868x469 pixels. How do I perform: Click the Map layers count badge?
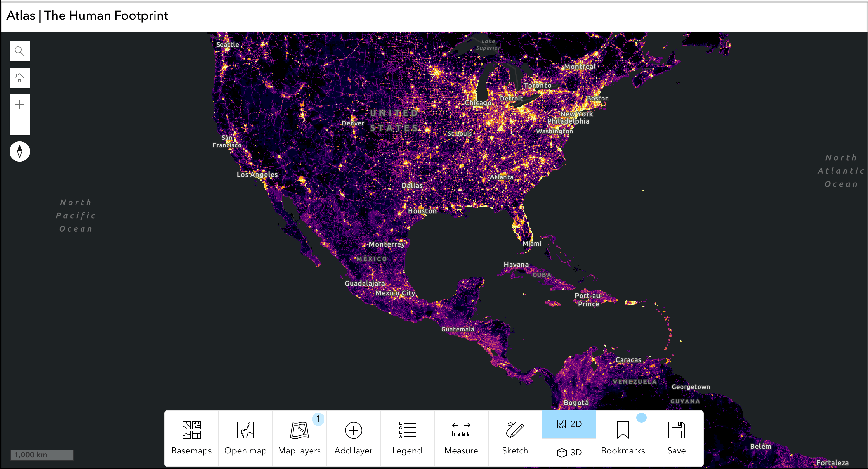coord(318,419)
